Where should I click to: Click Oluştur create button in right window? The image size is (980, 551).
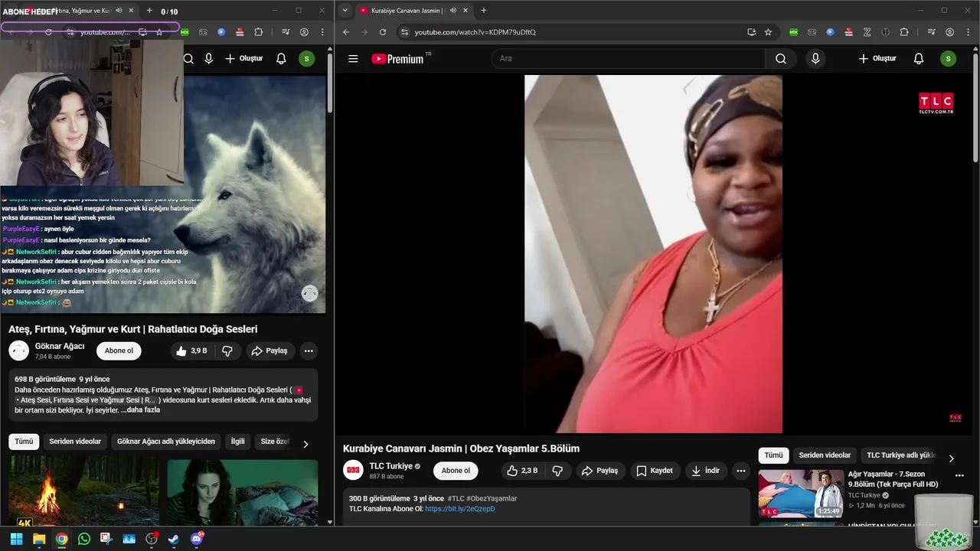[877, 59]
